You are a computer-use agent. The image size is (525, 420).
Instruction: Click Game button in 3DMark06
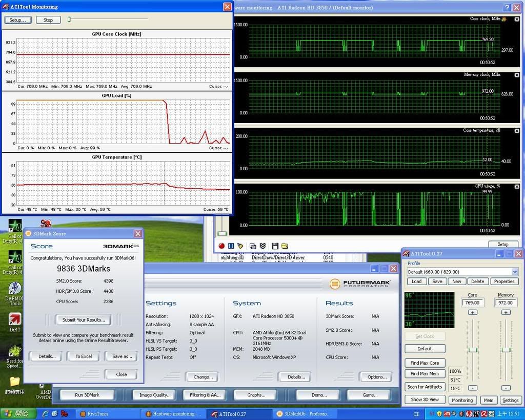pos(370,395)
